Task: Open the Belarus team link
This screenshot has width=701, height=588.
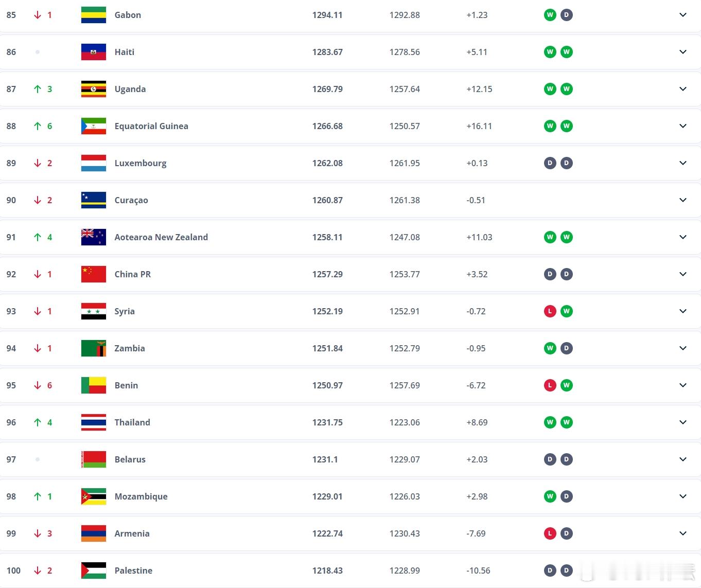Action: (130, 459)
